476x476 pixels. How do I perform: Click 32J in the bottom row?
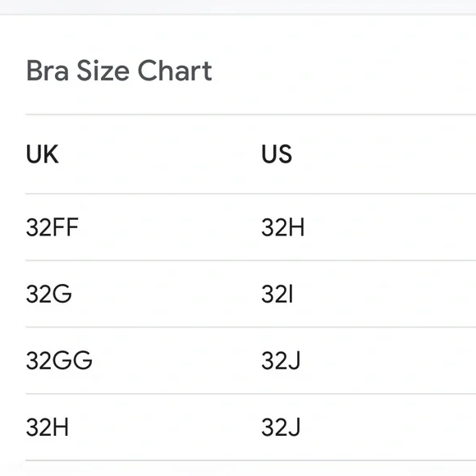pyautogui.click(x=281, y=427)
